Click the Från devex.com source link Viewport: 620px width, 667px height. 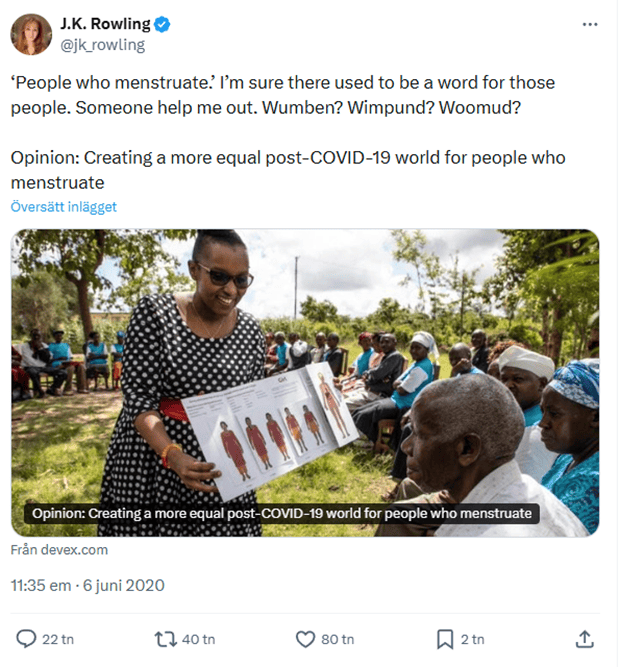(x=59, y=550)
